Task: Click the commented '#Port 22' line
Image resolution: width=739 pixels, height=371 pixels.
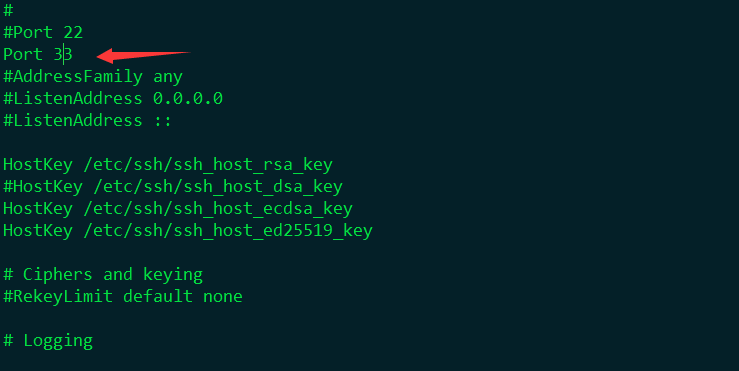Action: pos(43,33)
